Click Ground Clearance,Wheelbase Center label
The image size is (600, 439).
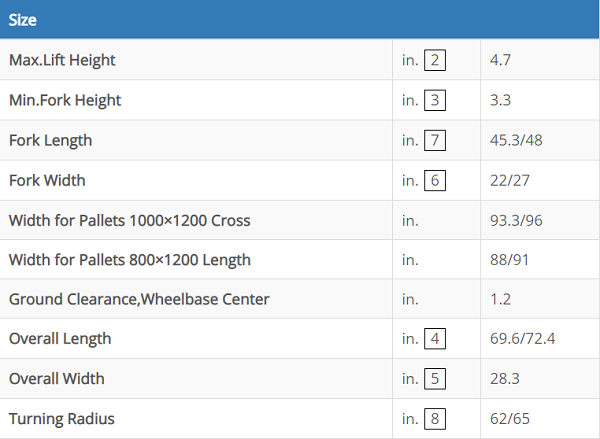pos(139,299)
